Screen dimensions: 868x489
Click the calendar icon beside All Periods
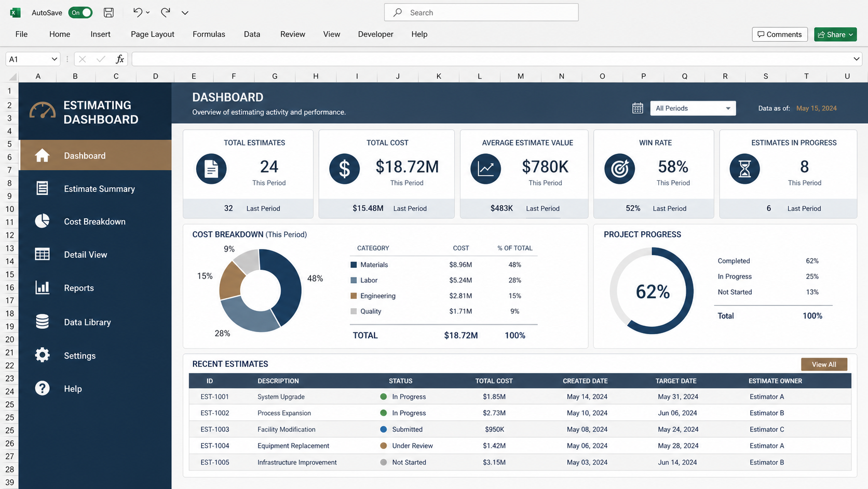pos(638,108)
